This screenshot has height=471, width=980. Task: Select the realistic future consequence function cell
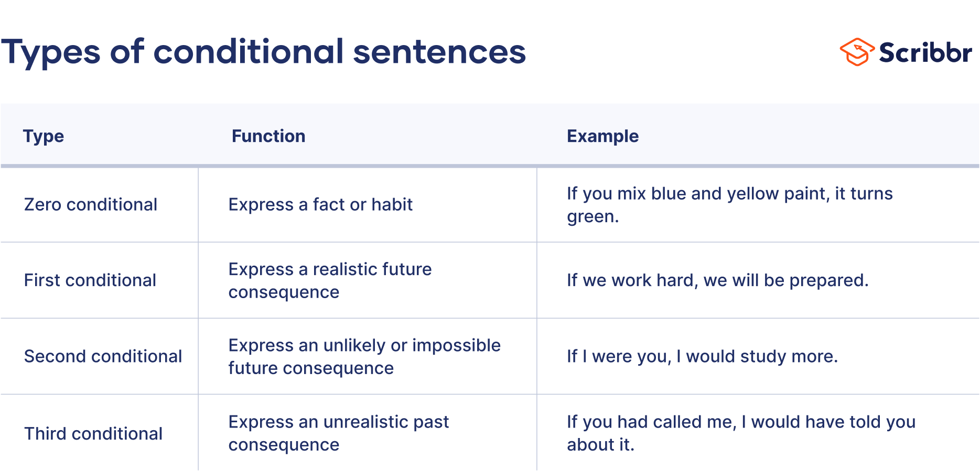coord(330,280)
